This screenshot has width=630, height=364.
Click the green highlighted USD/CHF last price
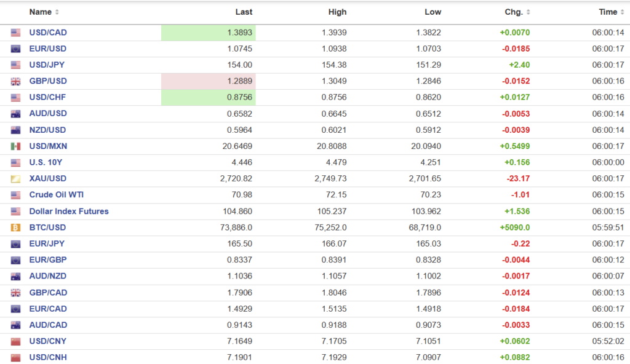pos(209,97)
